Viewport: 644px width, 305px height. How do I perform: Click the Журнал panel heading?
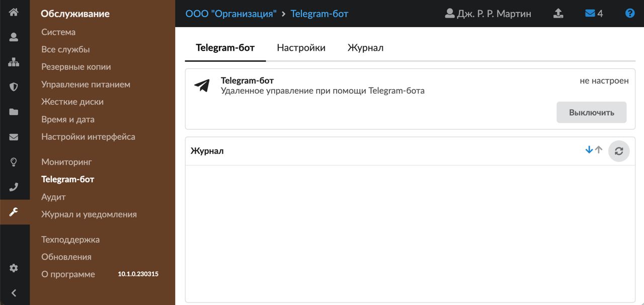coord(207,151)
